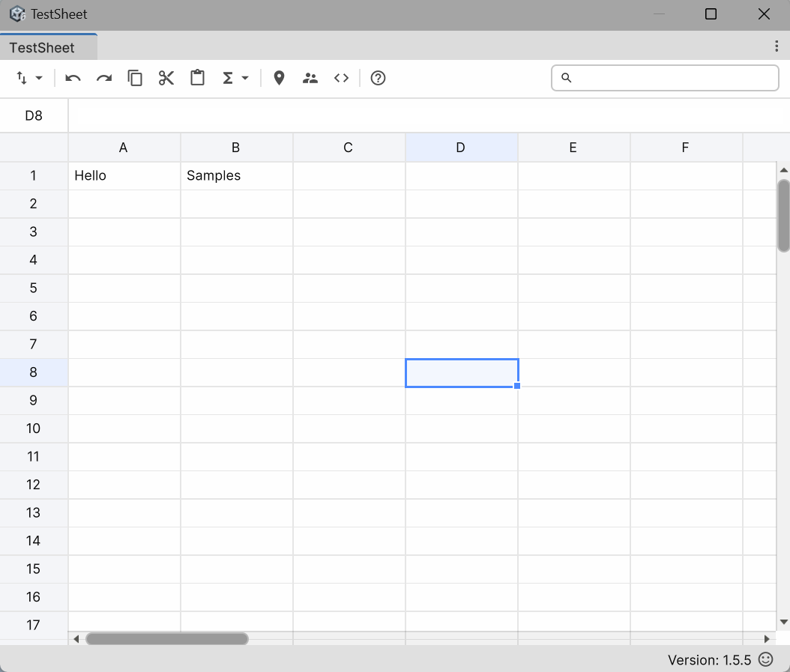Click the formula bar input area
Screen dimensions: 790x672
tap(429, 116)
